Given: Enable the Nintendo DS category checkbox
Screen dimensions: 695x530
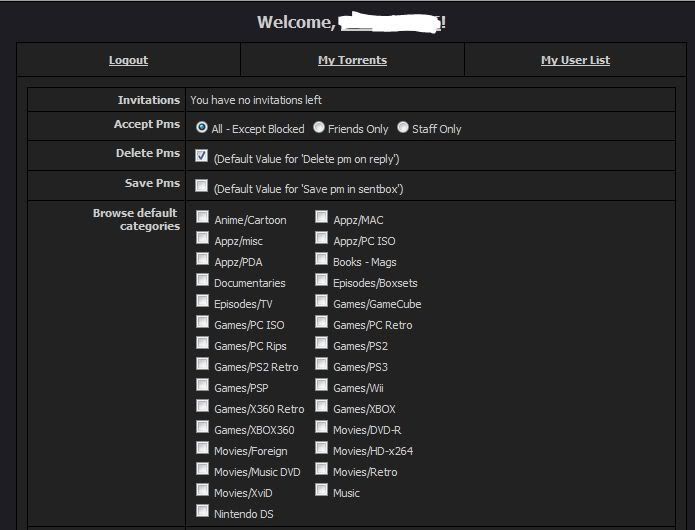Looking at the screenshot, I should pyautogui.click(x=202, y=512).
